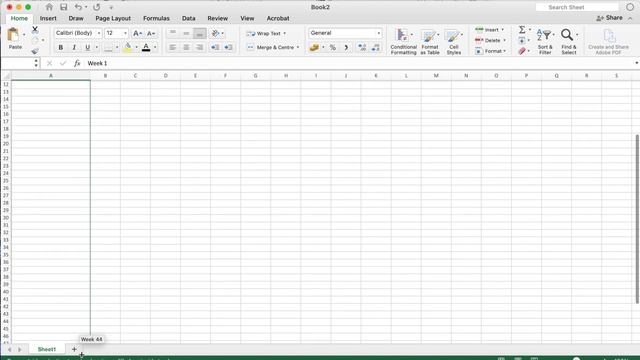640x360 pixels.
Task: Align cell content to top
Action: click(173, 33)
